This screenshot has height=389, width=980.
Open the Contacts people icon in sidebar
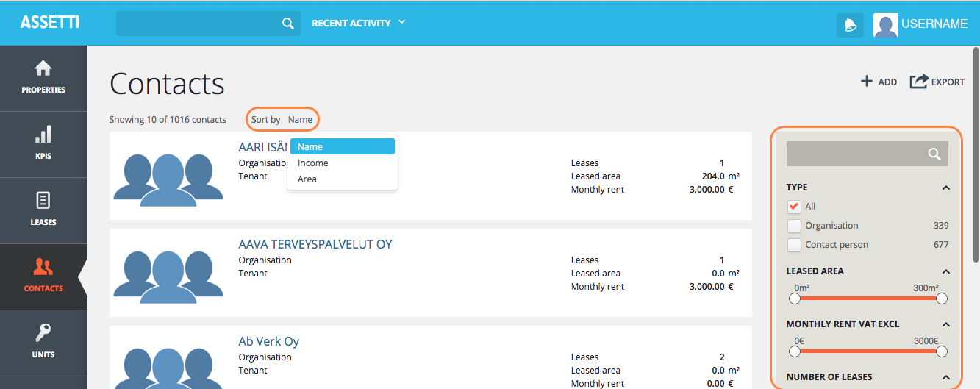[x=43, y=267]
